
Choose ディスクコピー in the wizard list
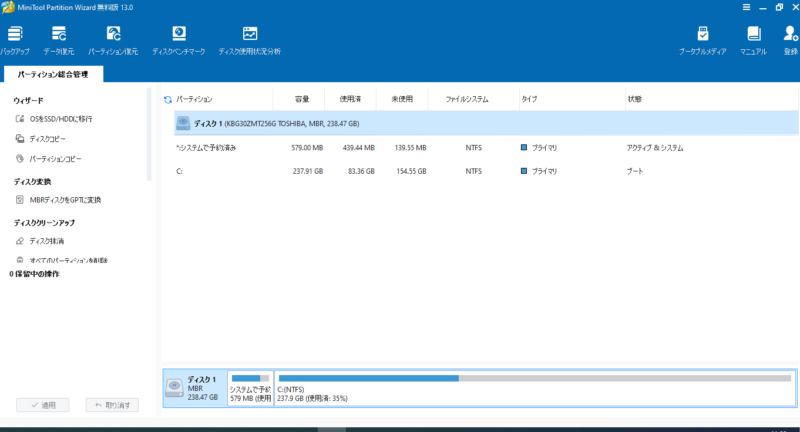[x=47, y=139]
